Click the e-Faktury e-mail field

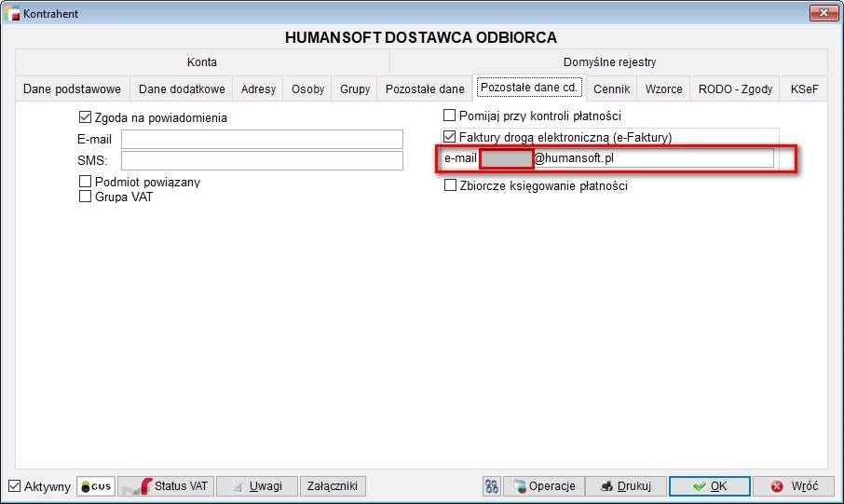pyautogui.click(x=627, y=158)
